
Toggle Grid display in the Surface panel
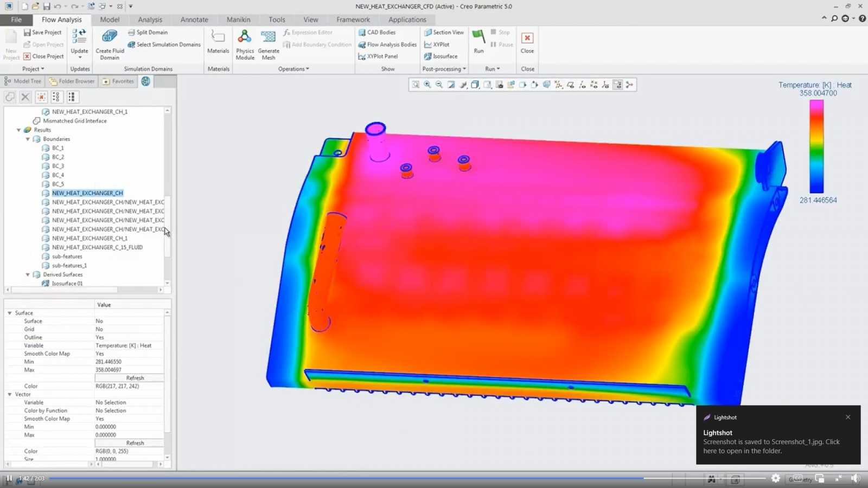click(x=99, y=329)
